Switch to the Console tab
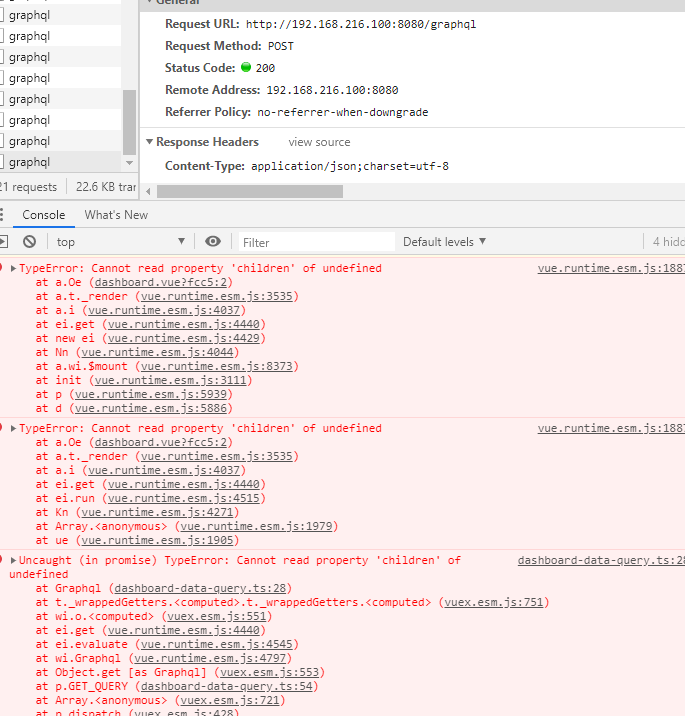The image size is (685, 716). pyautogui.click(x=44, y=215)
